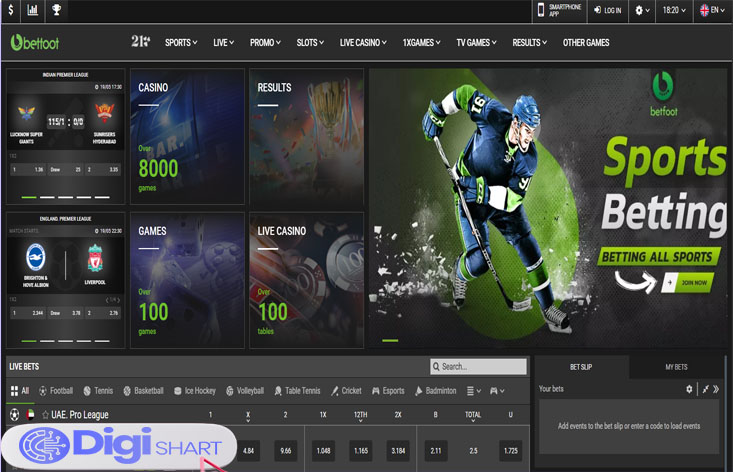
Task: Select the 9.66 odds cell
Action: click(286, 451)
